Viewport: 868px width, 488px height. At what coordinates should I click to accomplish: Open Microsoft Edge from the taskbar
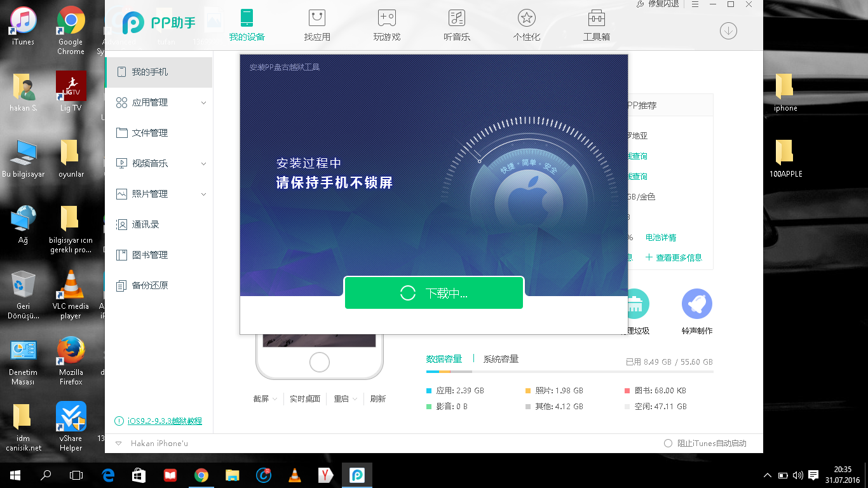click(108, 475)
